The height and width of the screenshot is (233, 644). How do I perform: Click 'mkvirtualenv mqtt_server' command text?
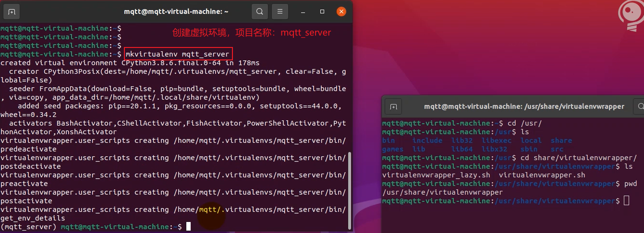coord(177,54)
